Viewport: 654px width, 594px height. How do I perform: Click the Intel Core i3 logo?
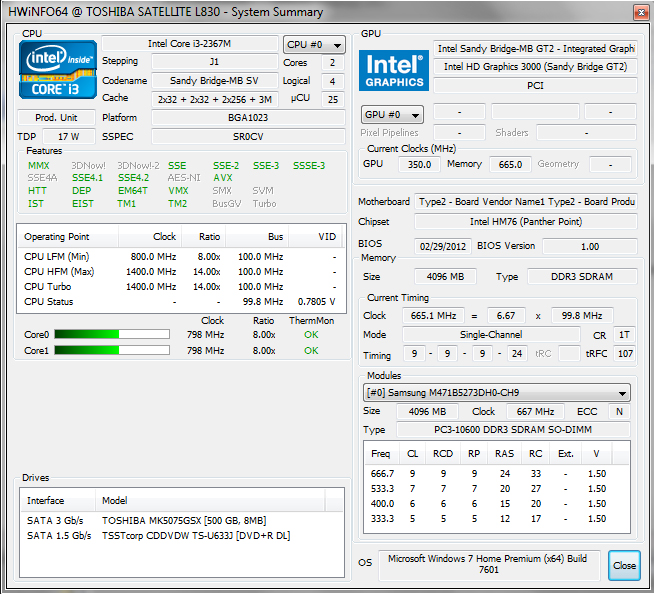(58, 70)
